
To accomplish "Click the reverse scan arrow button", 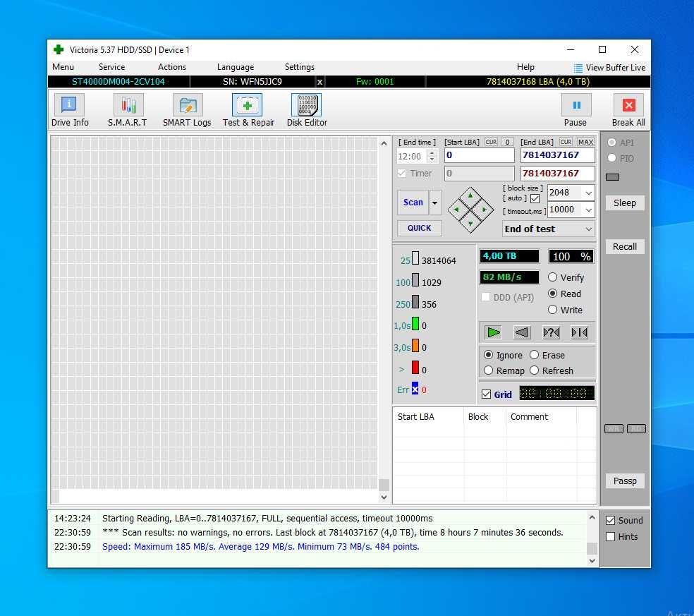I will 522,332.
